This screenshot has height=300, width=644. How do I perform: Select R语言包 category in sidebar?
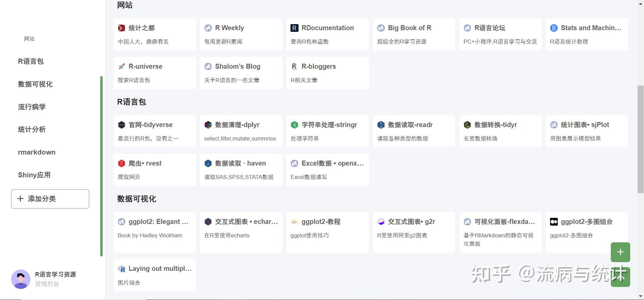(x=31, y=61)
